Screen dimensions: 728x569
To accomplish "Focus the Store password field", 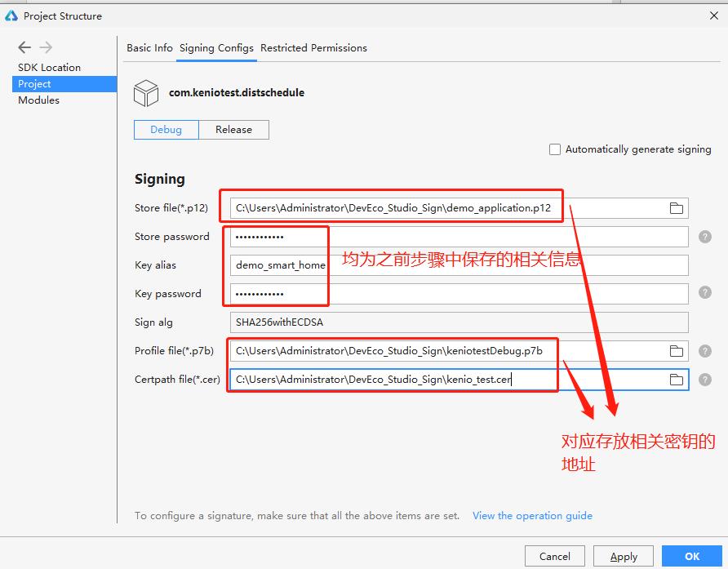I will click(459, 237).
